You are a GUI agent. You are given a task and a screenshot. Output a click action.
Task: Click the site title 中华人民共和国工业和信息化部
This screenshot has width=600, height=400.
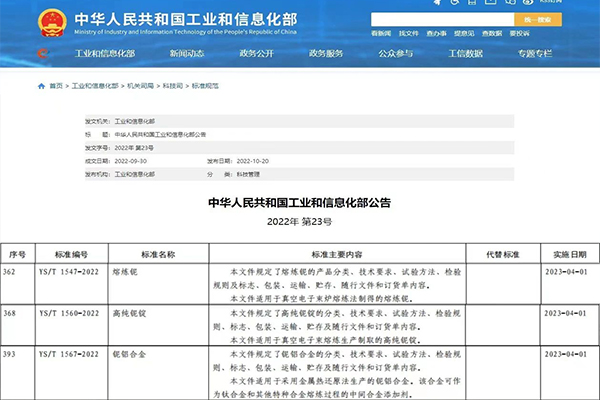pyautogui.click(x=186, y=19)
